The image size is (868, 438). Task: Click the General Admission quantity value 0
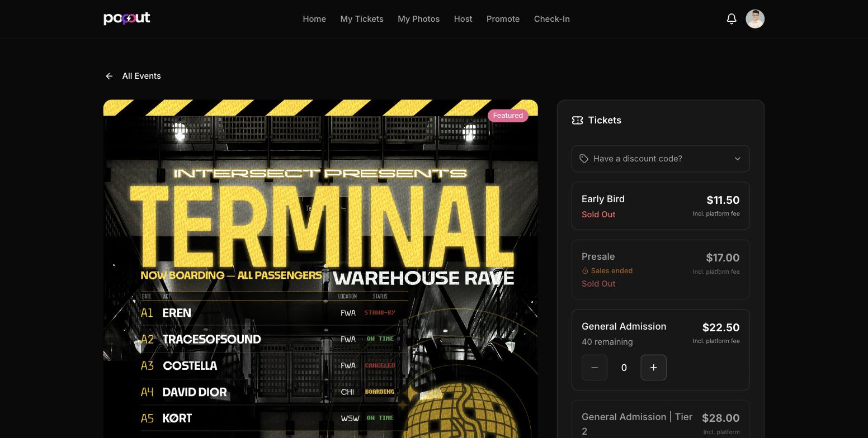click(x=624, y=368)
